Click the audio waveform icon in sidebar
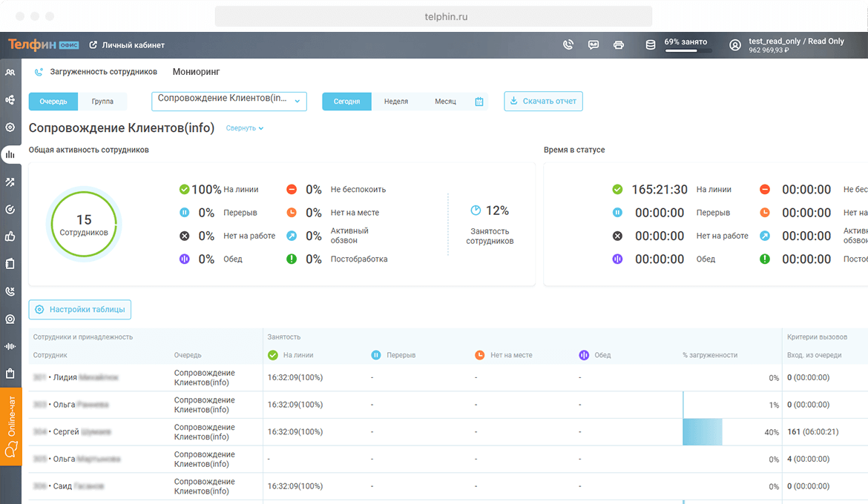Viewport: 868px width, 504px height. 10,346
